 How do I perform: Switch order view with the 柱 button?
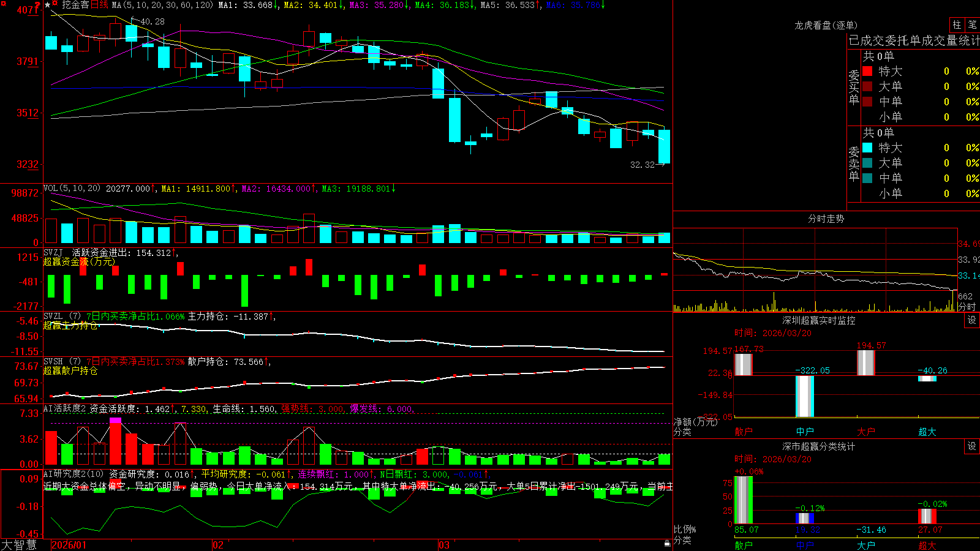click(x=957, y=25)
